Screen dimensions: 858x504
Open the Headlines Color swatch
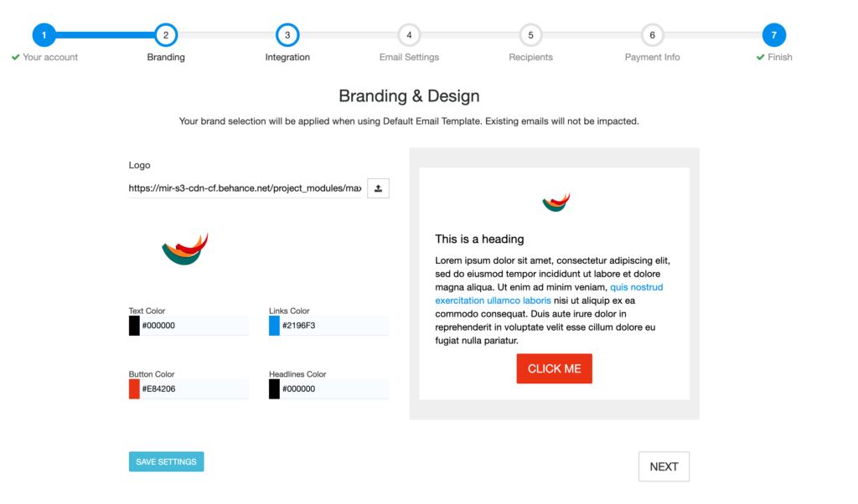[x=274, y=389]
